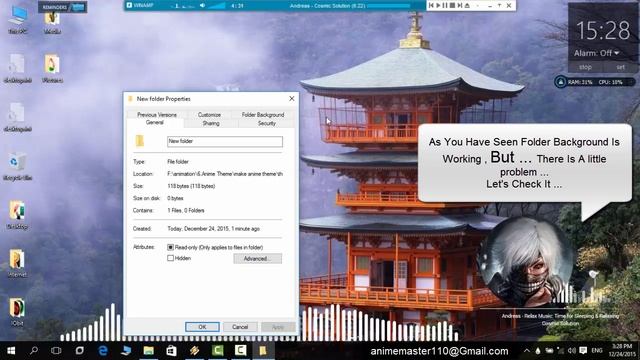This screenshot has height=360, width=640.
Task: Switch to the Sharing tab
Action: click(x=211, y=123)
